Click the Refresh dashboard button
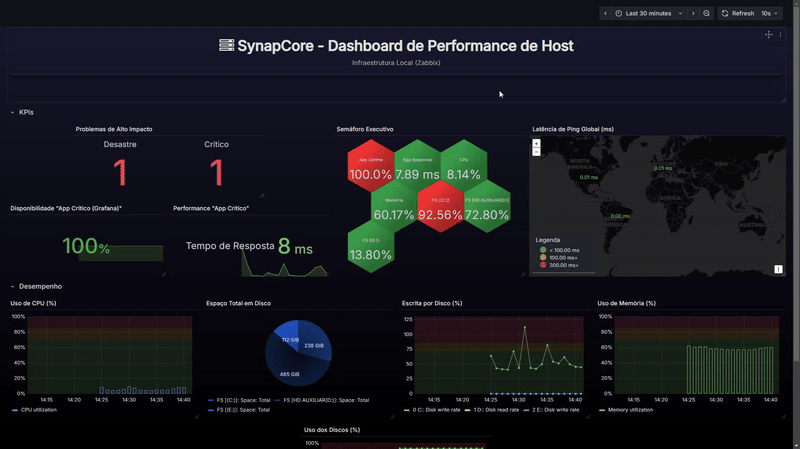This screenshot has height=449, width=800. coord(737,14)
